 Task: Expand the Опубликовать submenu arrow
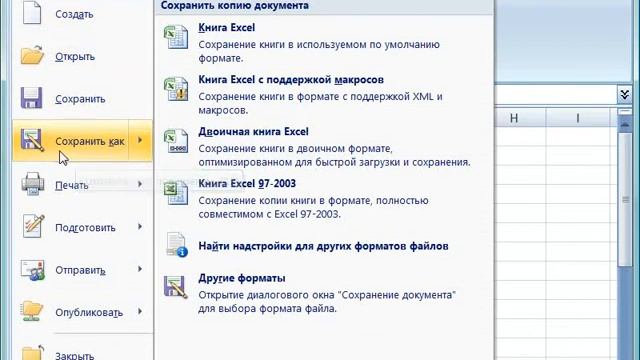tap(140, 311)
